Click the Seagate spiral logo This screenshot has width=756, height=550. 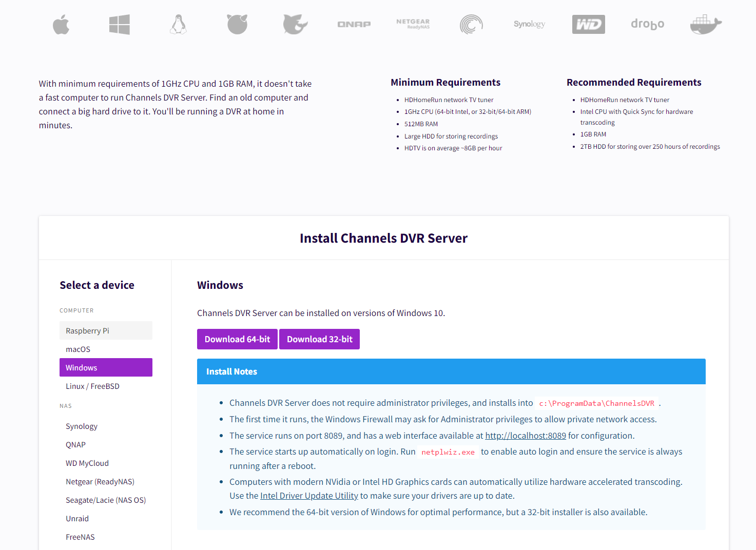471,25
